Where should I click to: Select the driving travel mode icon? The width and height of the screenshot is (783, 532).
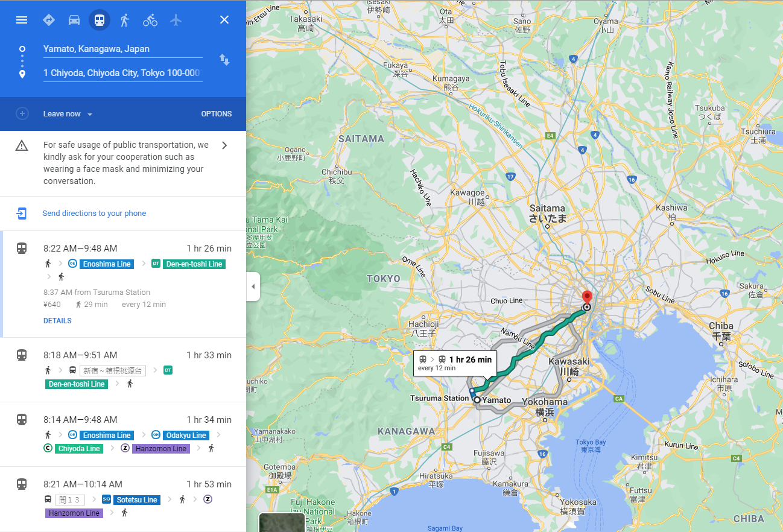74,20
